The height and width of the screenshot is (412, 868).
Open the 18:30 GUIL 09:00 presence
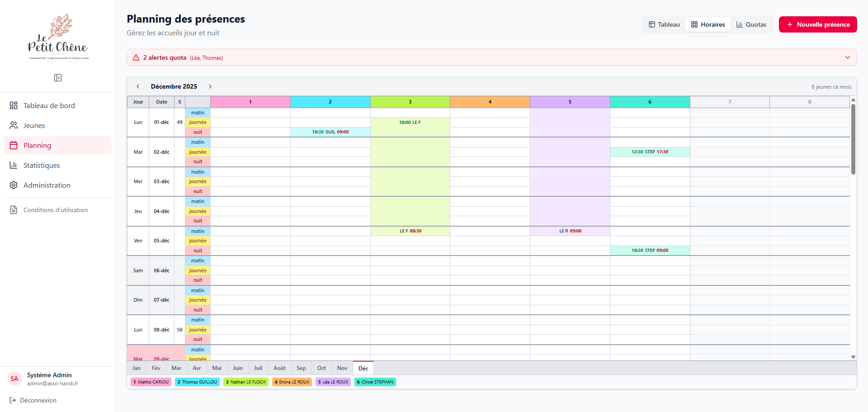pyautogui.click(x=330, y=132)
